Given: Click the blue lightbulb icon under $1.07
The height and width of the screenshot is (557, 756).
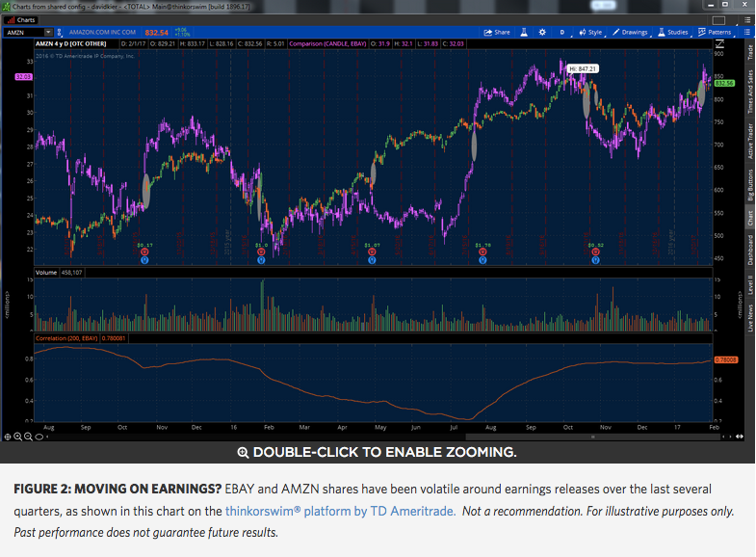Looking at the screenshot, I should (x=372, y=260).
